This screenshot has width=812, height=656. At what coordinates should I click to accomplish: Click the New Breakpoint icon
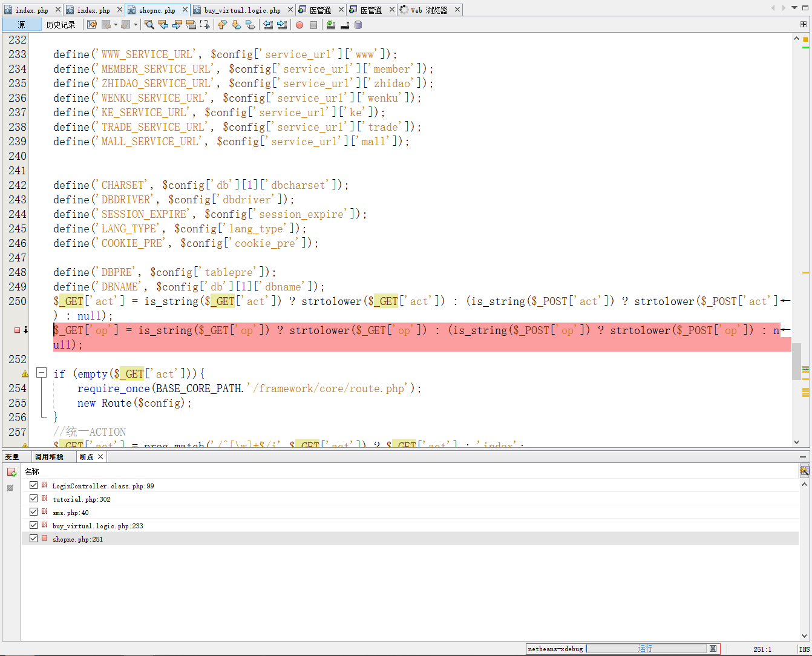click(11, 472)
